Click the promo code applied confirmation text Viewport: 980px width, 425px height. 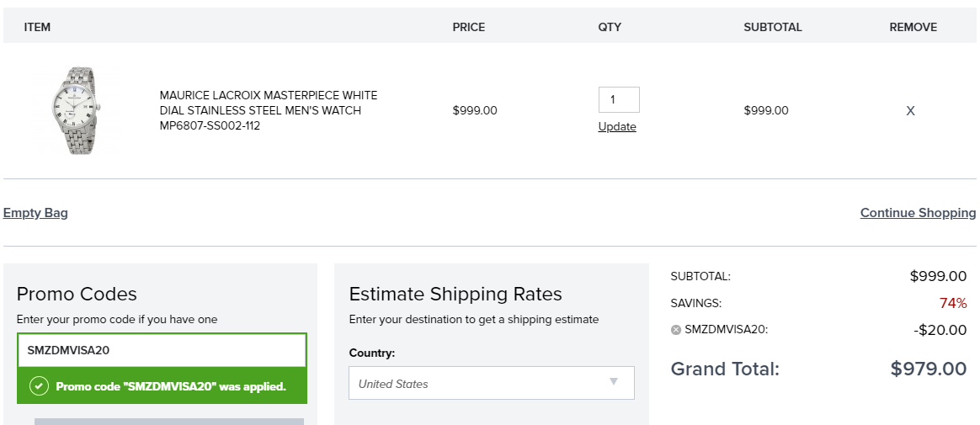pyautogui.click(x=171, y=386)
